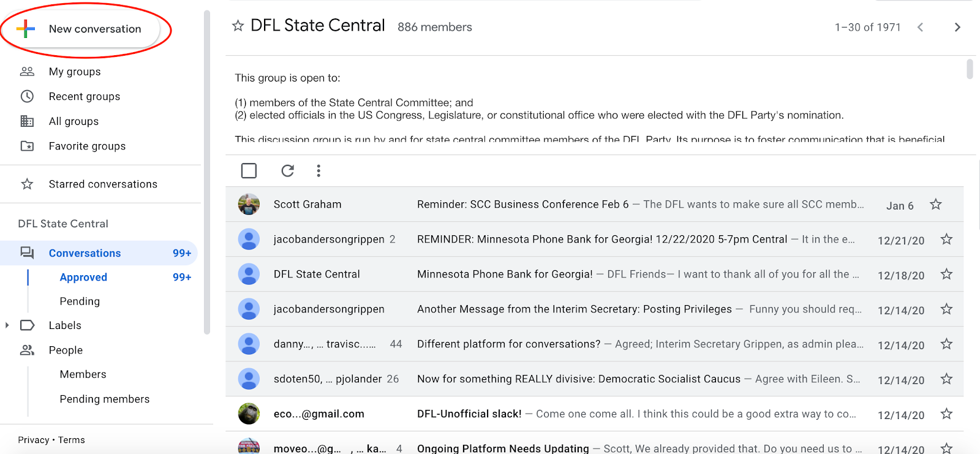Open Pending members
Screen dimensions: 980x454
(104, 399)
